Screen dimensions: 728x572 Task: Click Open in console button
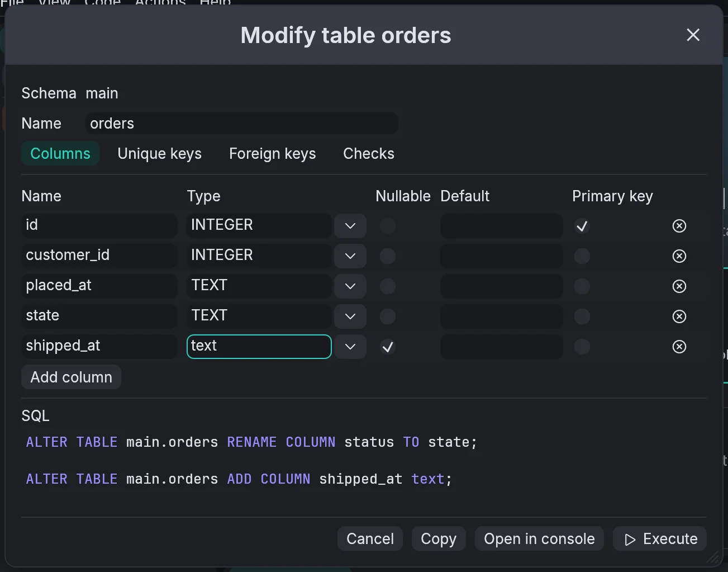click(539, 539)
